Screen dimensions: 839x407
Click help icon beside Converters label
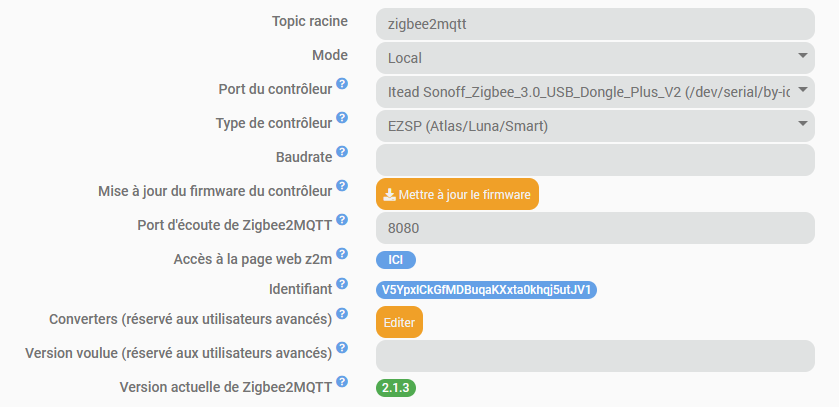point(342,314)
